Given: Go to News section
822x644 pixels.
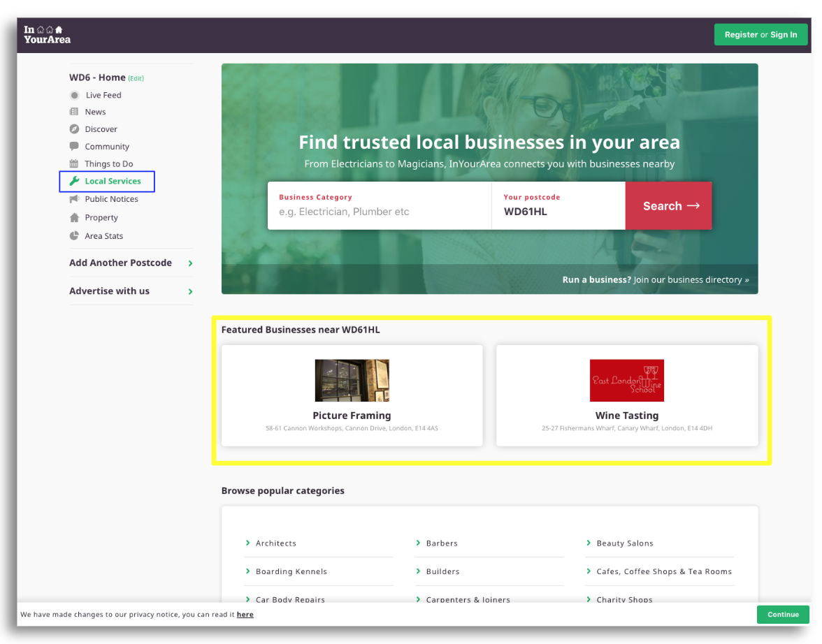Looking at the screenshot, I should [95, 112].
